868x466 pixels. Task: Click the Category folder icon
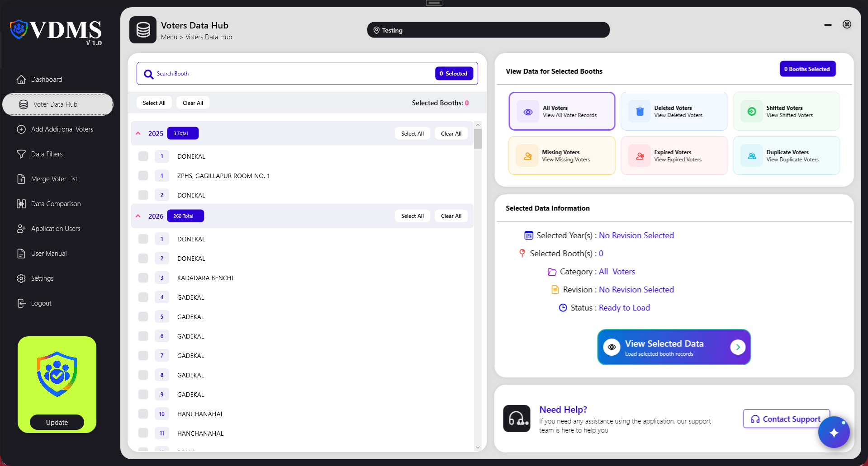[552, 272]
